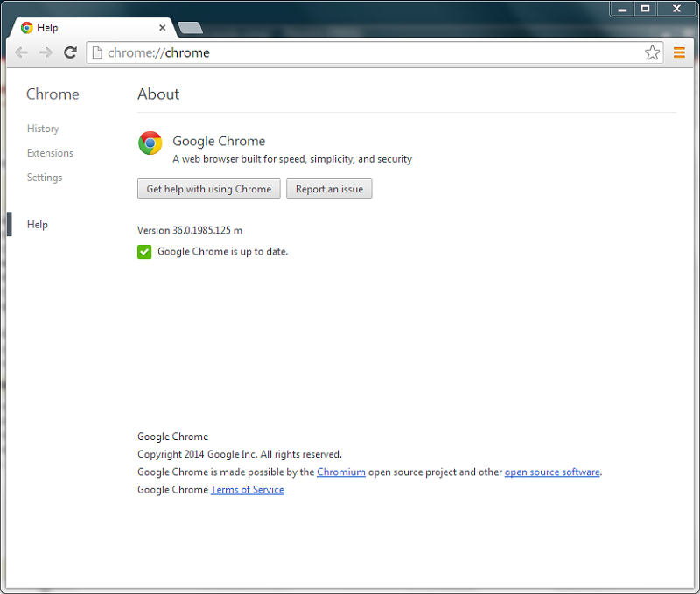Click the page icon in the address bar

pyautogui.click(x=97, y=52)
